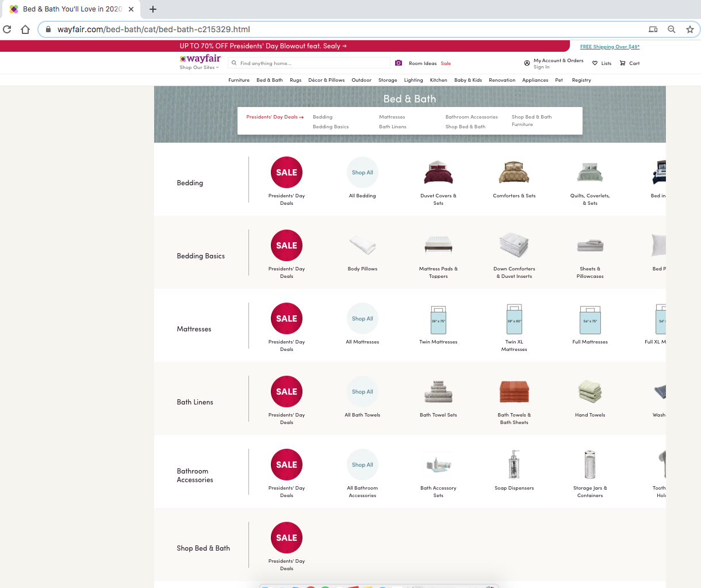Screen dimensions: 701x588
Task: Select Full Mattresses size icon
Action: coord(590,320)
